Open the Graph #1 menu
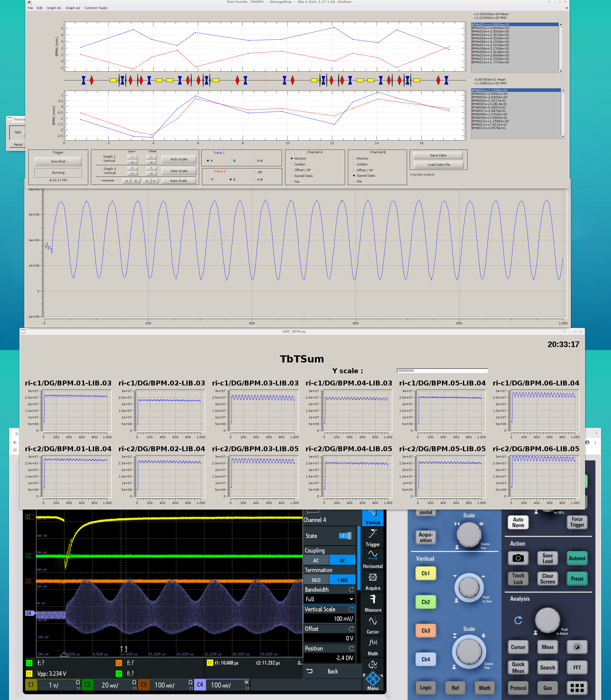The image size is (611, 700). coord(54,8)
